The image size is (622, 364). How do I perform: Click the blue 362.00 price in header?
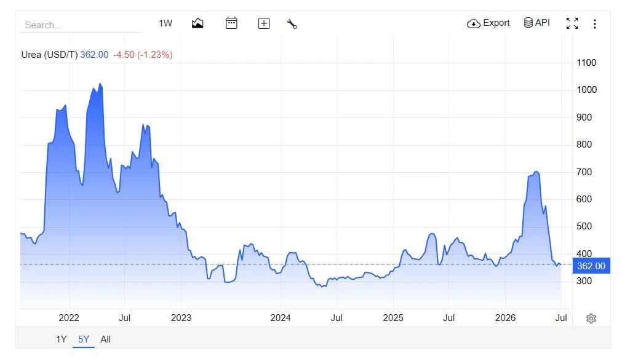pos(94,55)
